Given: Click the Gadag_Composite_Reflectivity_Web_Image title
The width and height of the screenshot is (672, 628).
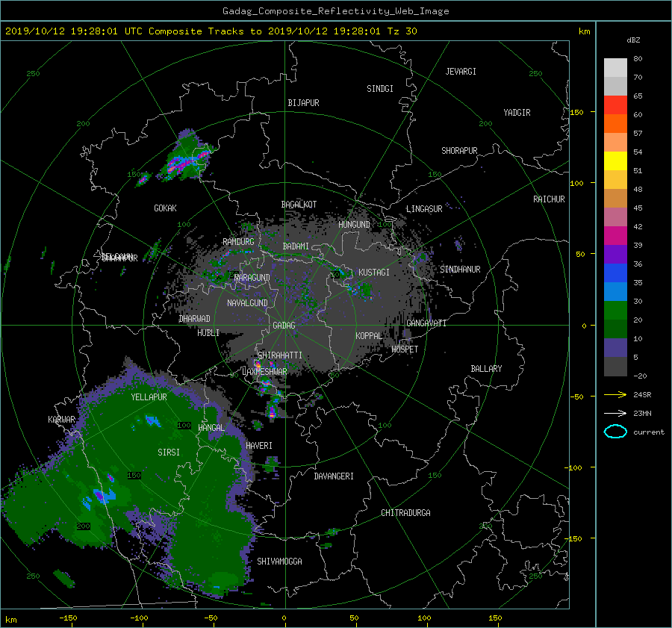Looking at the screenshot, I should (335, 11).
